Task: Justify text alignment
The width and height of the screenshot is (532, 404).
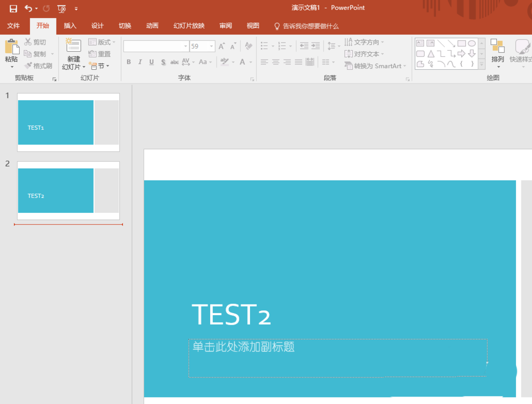Action: [x=298, y=62]
